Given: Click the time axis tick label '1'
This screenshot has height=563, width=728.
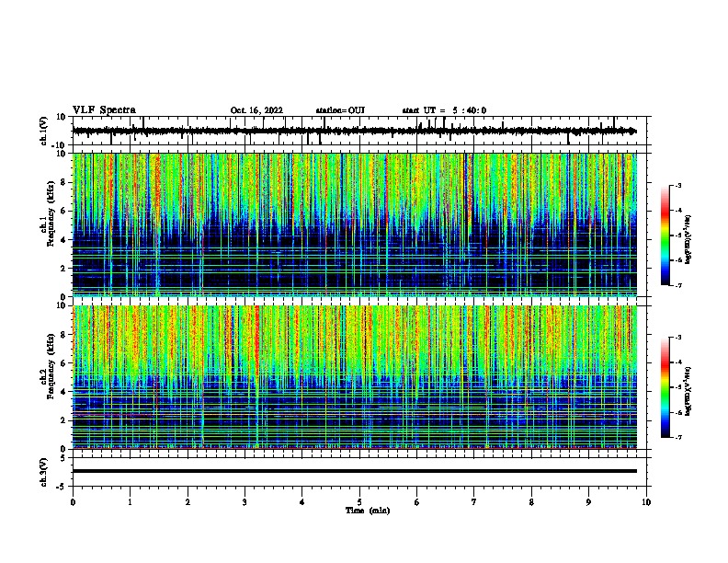Looking at the screenshot, I should (130, 502).
